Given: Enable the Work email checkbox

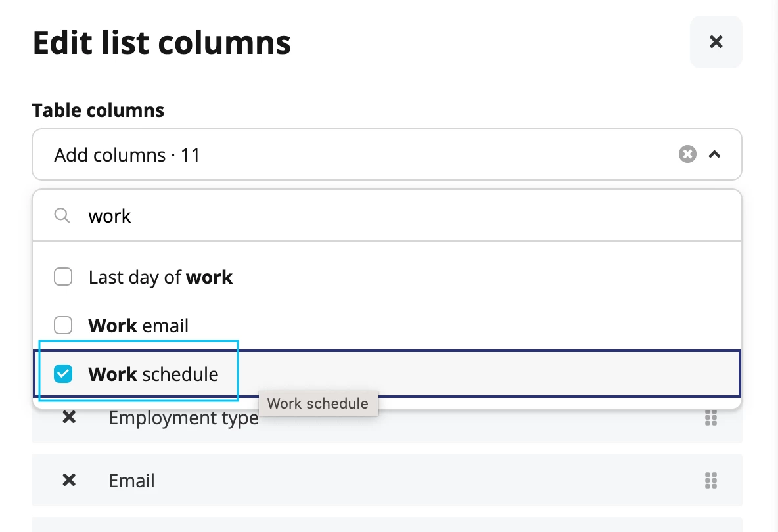Looking at the screenshot, I should [63, 325].
